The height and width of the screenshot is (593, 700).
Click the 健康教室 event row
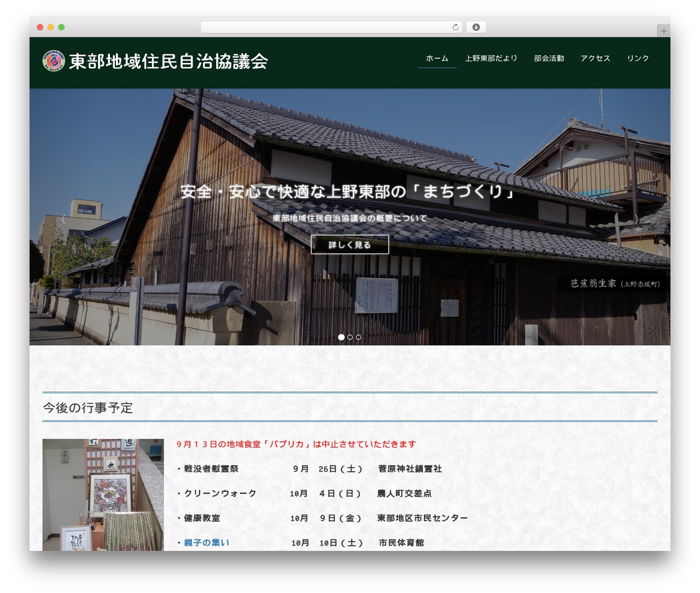coord(322,518)
